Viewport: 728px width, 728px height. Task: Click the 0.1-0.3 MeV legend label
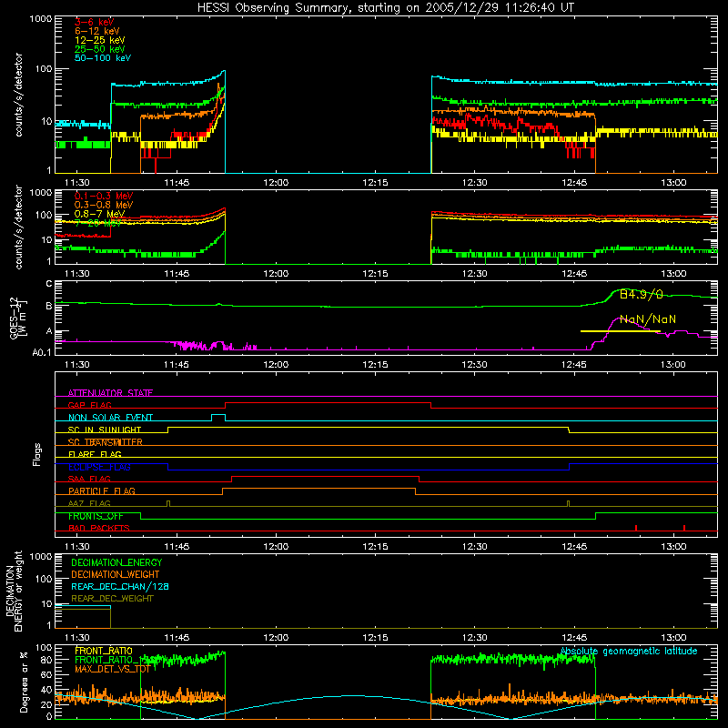[x=104, y=196]
